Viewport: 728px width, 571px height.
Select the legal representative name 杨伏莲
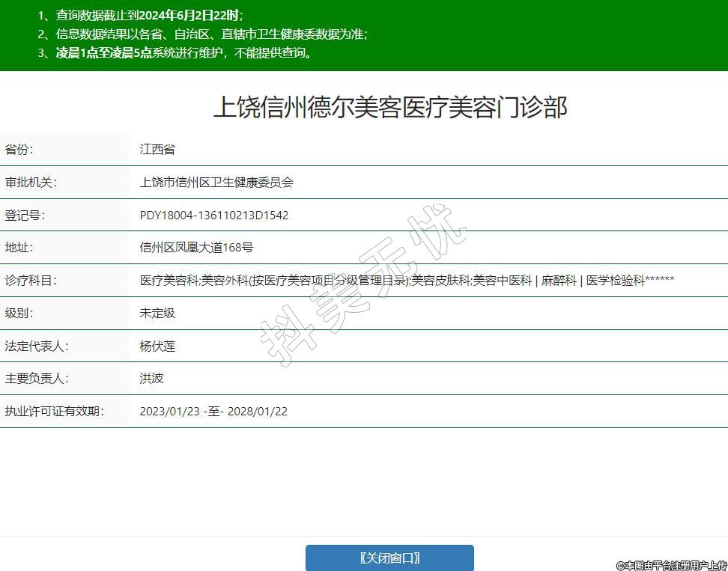click(157, 346)
